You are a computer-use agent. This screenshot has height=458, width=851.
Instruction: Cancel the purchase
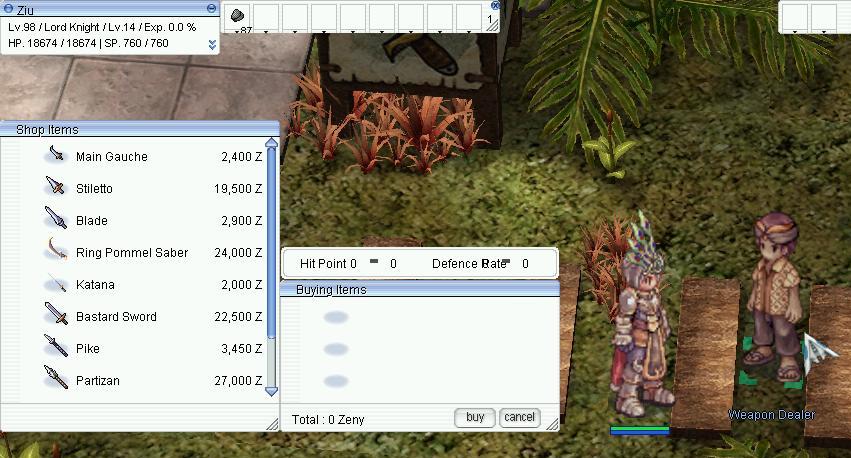coord(519,417)
